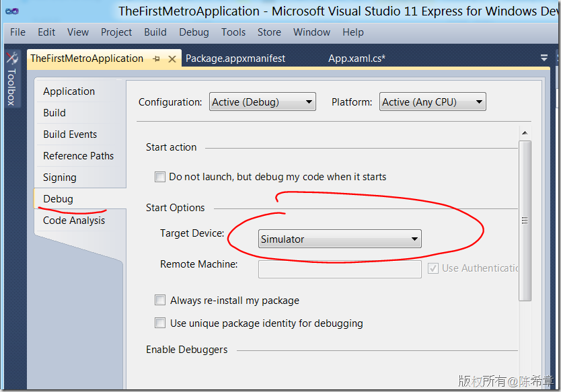This screenshot has width=561, height=392.
Task: Select the Debug properties page in sidebar
Action: (58, 199)
